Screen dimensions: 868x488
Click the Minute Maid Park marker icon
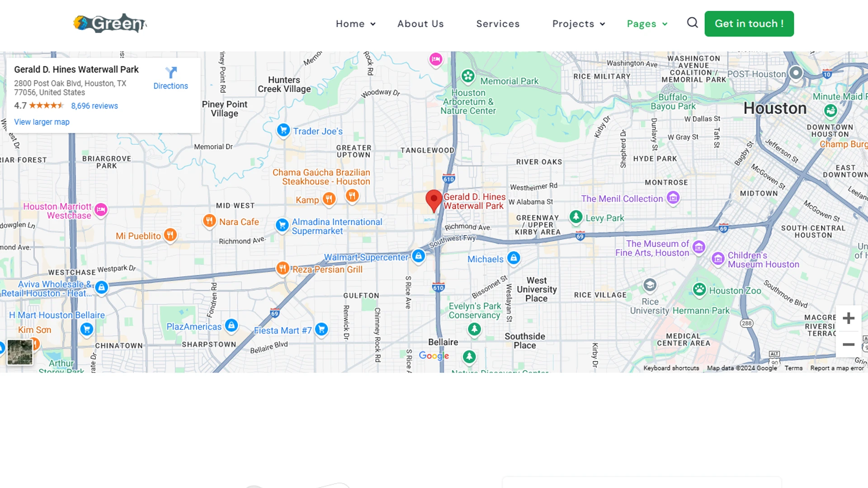click(x=830, y=111)
